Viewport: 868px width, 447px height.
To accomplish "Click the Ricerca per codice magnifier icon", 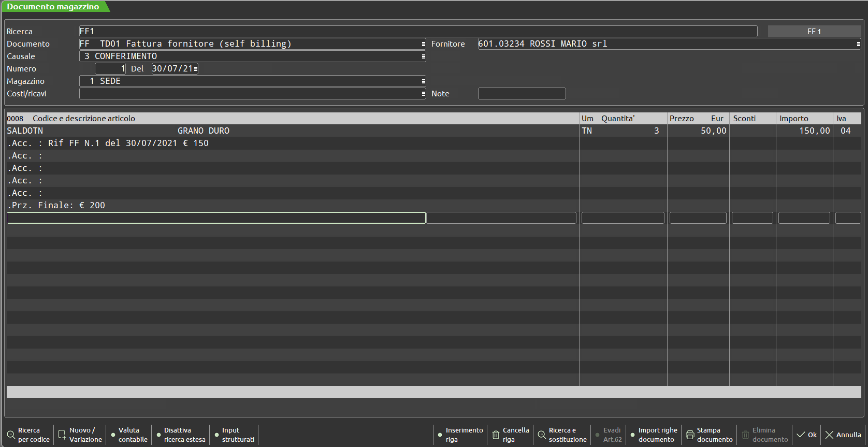I will 11,435.
